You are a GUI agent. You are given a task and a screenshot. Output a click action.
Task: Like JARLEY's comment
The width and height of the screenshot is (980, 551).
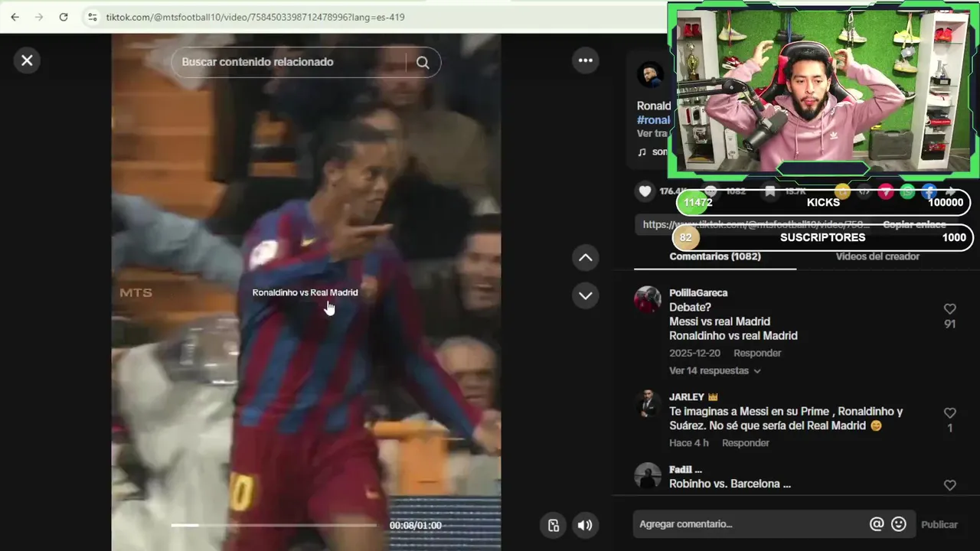coord(950,413)
